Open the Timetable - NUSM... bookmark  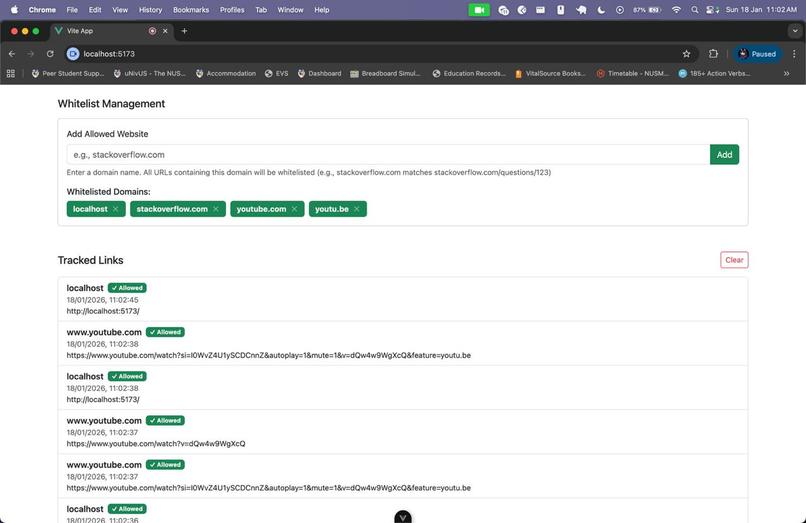click(632, 74)
